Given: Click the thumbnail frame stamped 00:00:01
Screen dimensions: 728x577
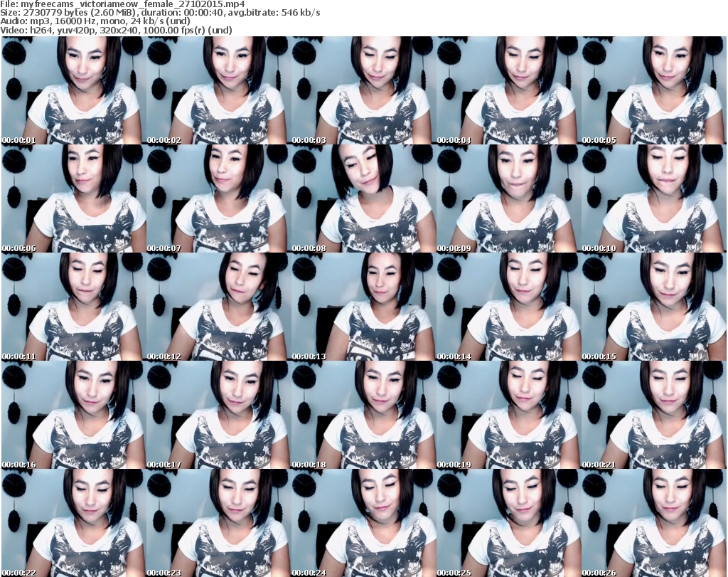Looking at the screenshot, I should [73, 90].
